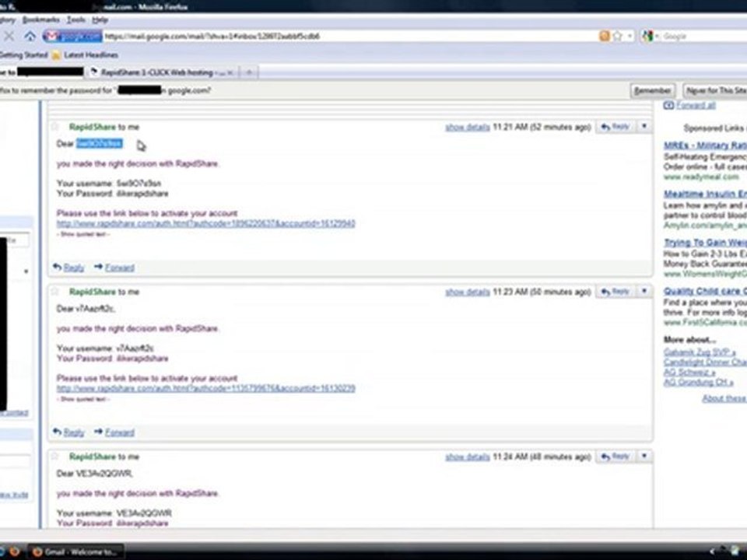This screenshot has height=560, width=747.
Task: Open address bar history dropdown arrow
Action: [630, 37]
